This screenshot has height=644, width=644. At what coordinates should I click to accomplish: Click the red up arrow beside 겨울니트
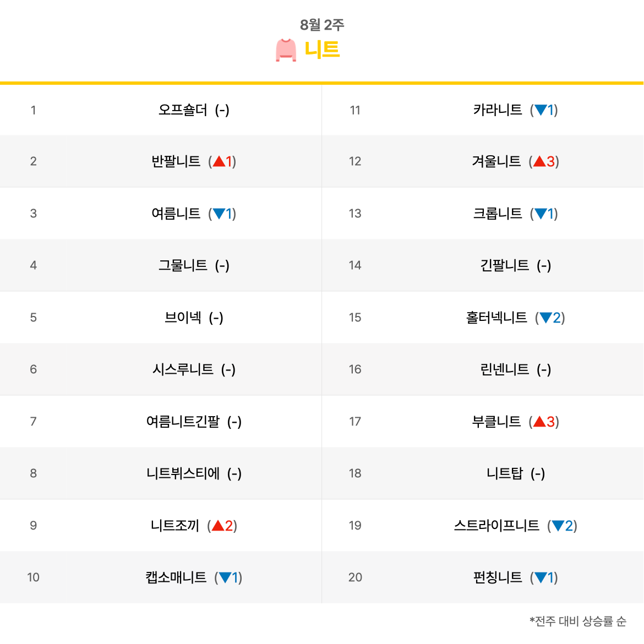(539, 161)
